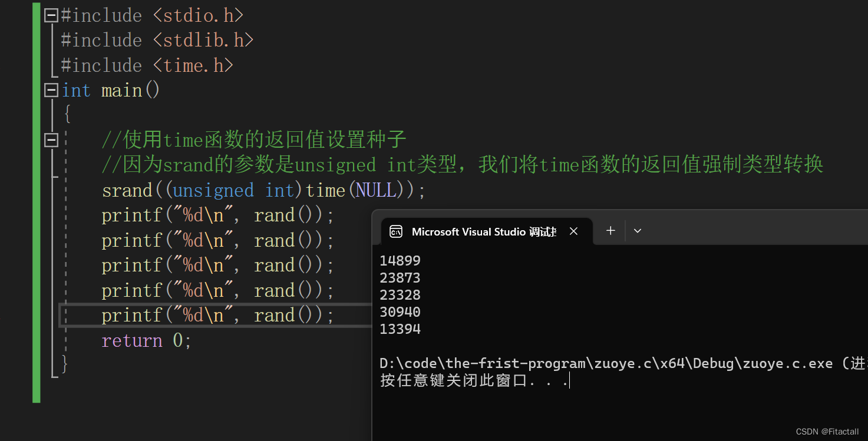868x441 pixels.
Task: Click the 'return 0;' statement
Action: pos(147,340)
